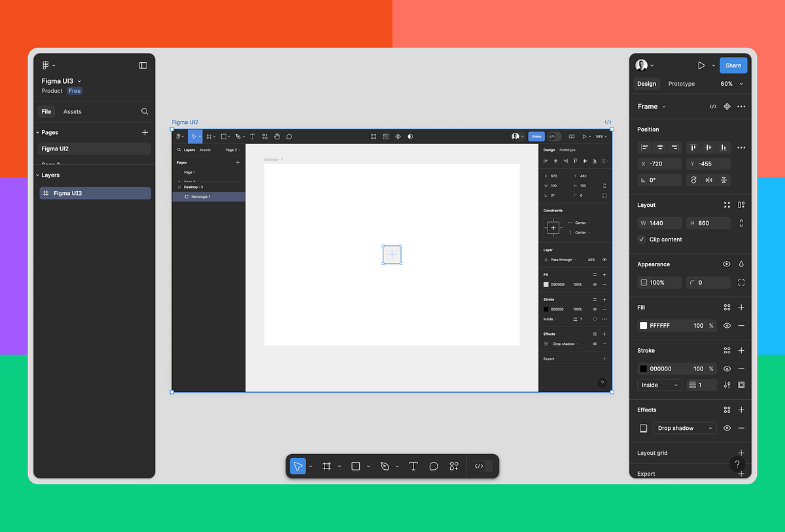Viewport: 785px width, 532px height.
Task: Open advanced stroke settings icon
Action: tap(727, 385)
